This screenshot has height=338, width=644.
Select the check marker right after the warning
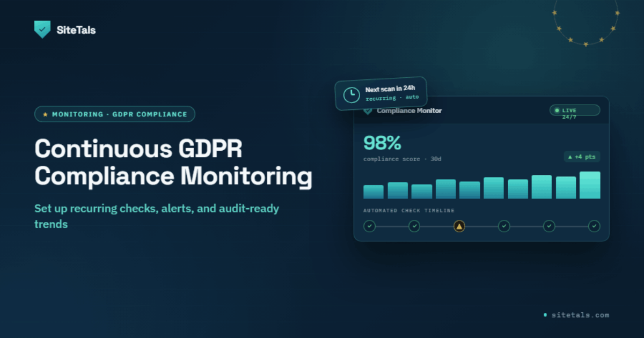coord(504,226)
